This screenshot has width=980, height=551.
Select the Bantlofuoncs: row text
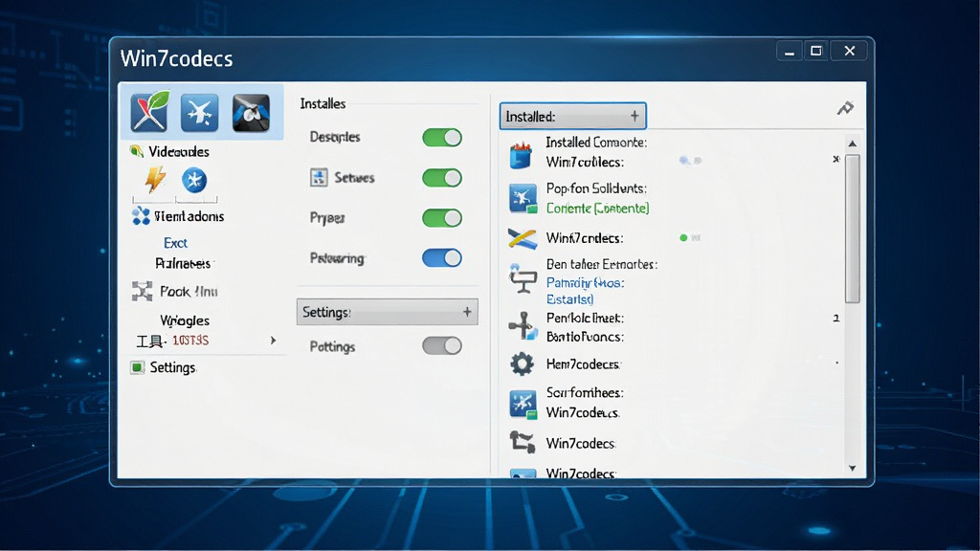[585, 337]
